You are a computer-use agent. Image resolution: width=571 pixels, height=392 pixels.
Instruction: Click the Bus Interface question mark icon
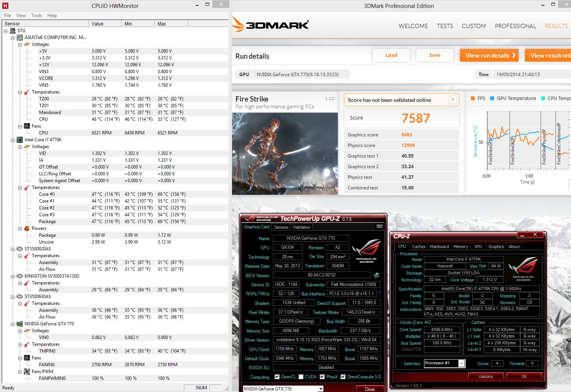click(x=379, y=294)
